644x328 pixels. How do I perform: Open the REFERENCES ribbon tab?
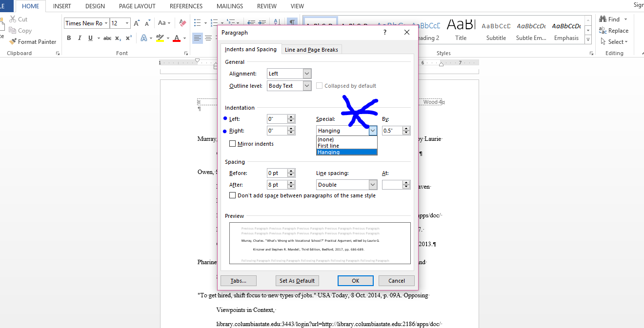click(x=186, y=6)
